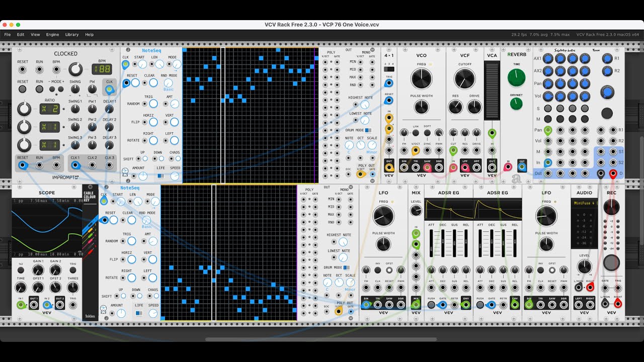Open the View menu

[x=35, y=35]
